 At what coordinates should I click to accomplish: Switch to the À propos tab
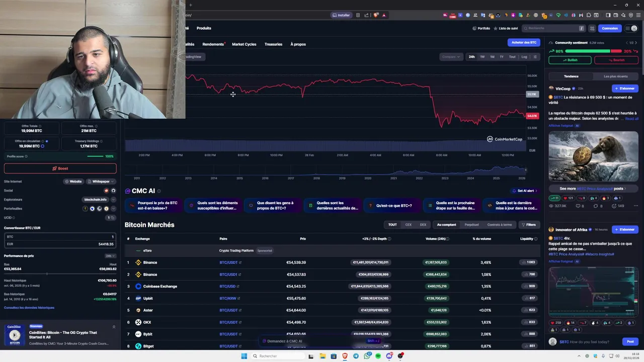[x=298, y=44]
